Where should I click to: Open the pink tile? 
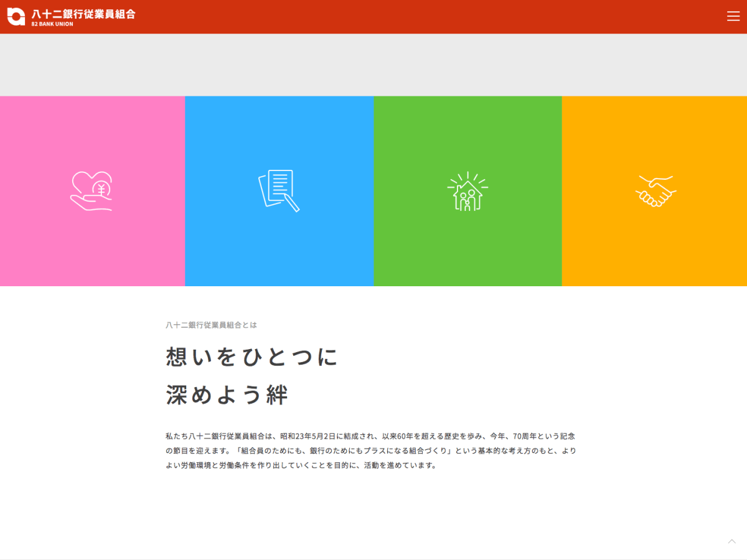93,191
